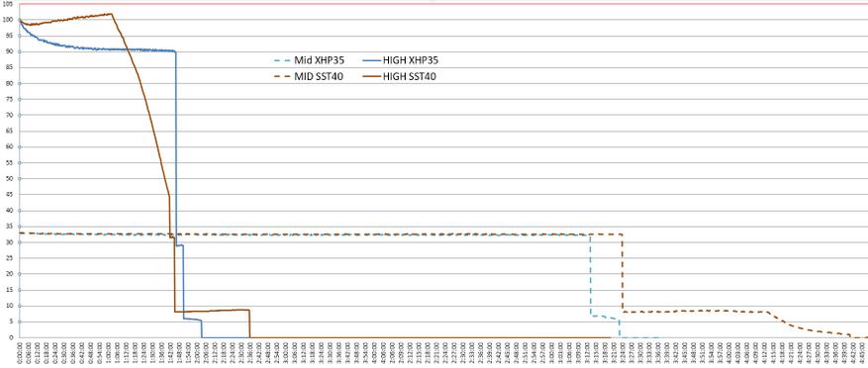Click the y-axis label "100"
The image size is (868, 368).
coord(7,20)
